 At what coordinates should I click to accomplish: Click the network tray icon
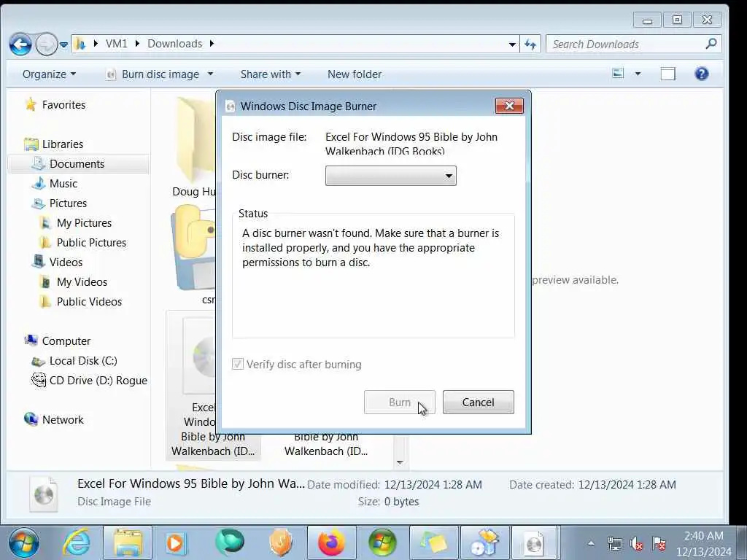tap(614, 543)
